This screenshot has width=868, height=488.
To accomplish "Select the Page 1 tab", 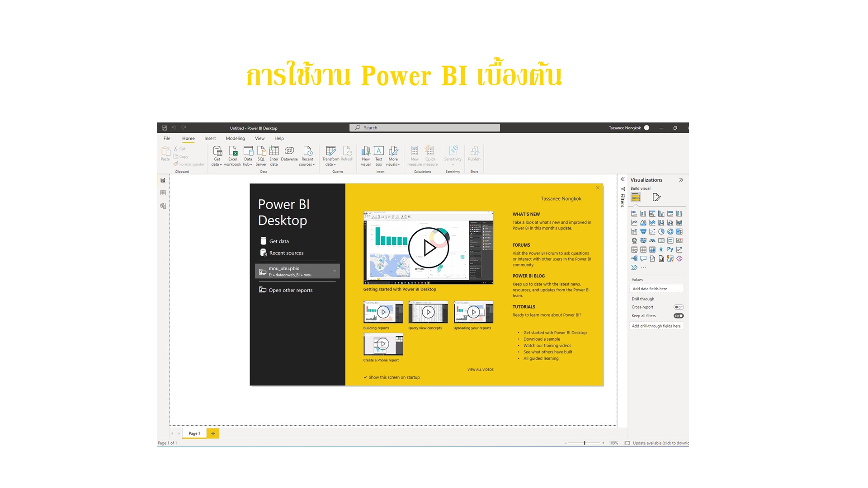I will (194, 433).
